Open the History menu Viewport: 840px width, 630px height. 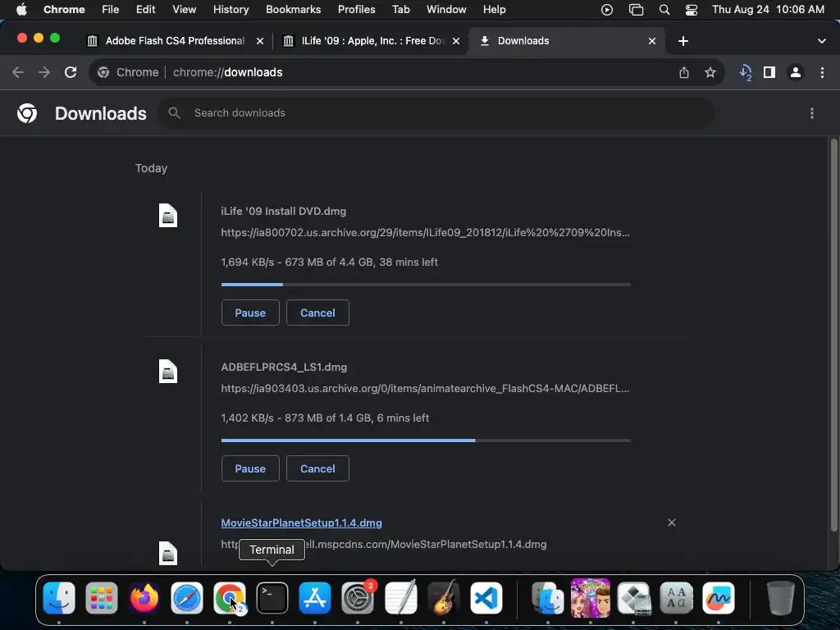(231, 10)
